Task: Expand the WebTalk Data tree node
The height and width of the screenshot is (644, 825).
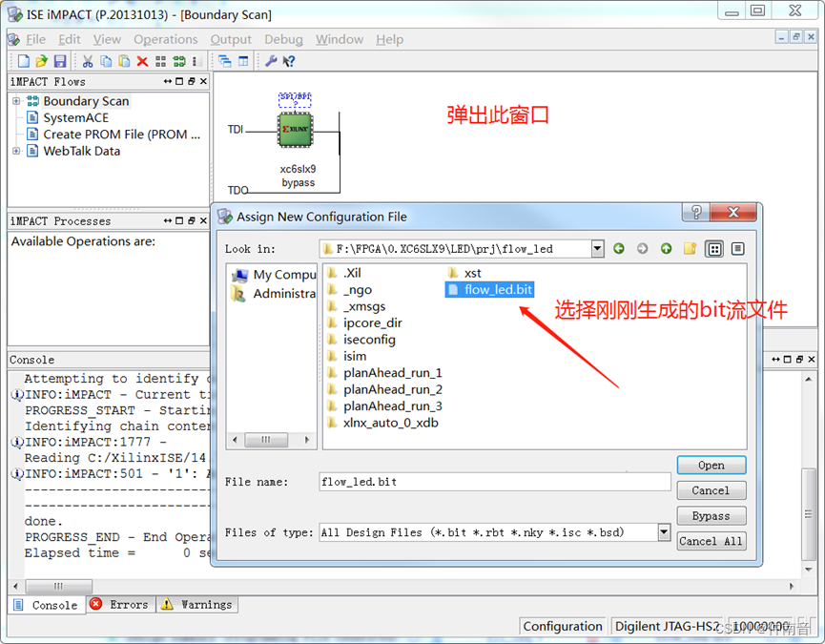Action: click(x=16, y=151)
